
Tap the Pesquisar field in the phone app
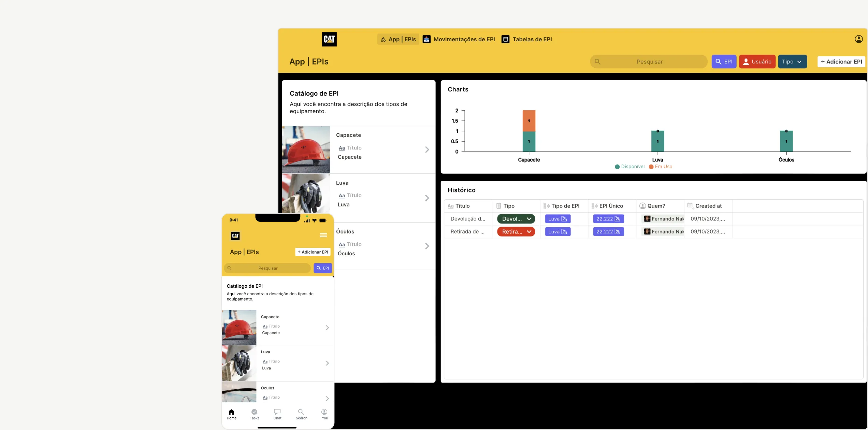coord(267,268)
